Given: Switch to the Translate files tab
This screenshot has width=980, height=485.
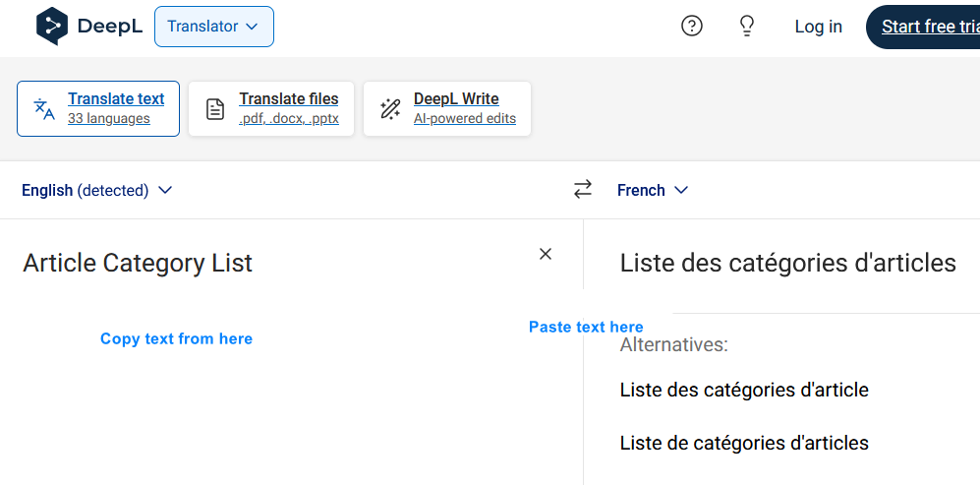Looking at the screenshot, I should point(271,109).
